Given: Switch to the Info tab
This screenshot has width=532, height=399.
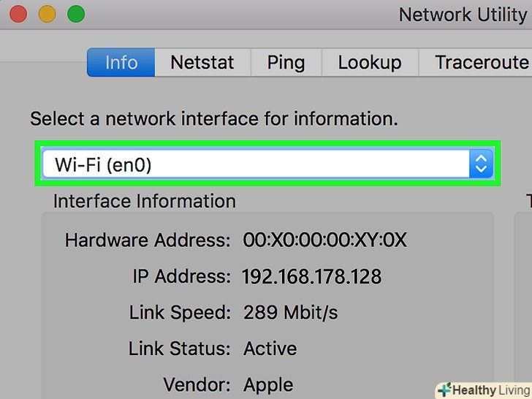Looking at the screenshot, I should coord(121,62).
